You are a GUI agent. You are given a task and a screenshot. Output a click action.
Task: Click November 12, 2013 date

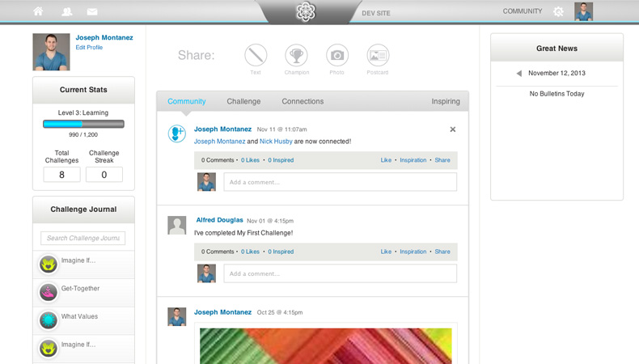coord(556,73)
